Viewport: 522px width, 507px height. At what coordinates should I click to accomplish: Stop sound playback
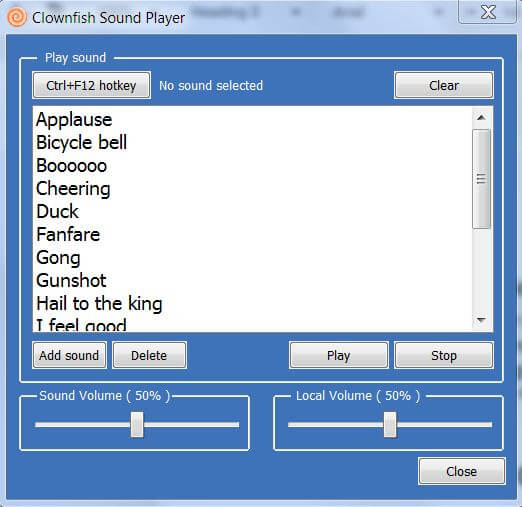(444, 355)
